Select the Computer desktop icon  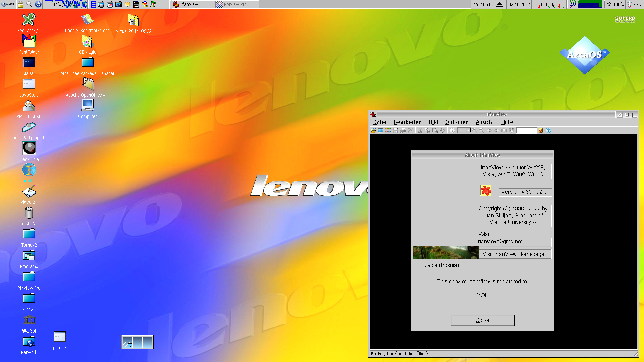pyautogui.click(x=87, y=109)
